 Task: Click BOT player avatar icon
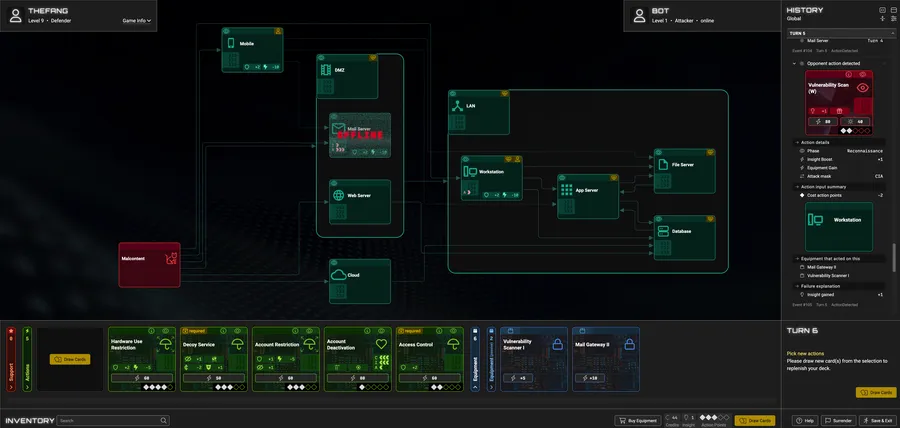(639, 15)
